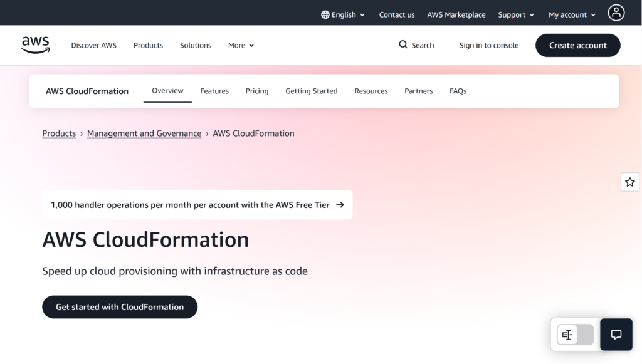Follow the Management and Governance breadcrumb link
The image size is (642, 364).
coord(144,133)
